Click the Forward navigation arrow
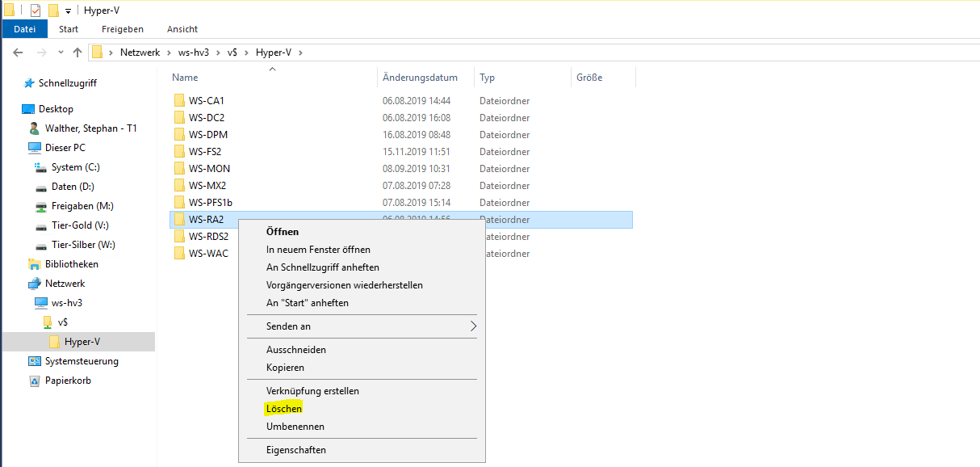 (42, 53)
